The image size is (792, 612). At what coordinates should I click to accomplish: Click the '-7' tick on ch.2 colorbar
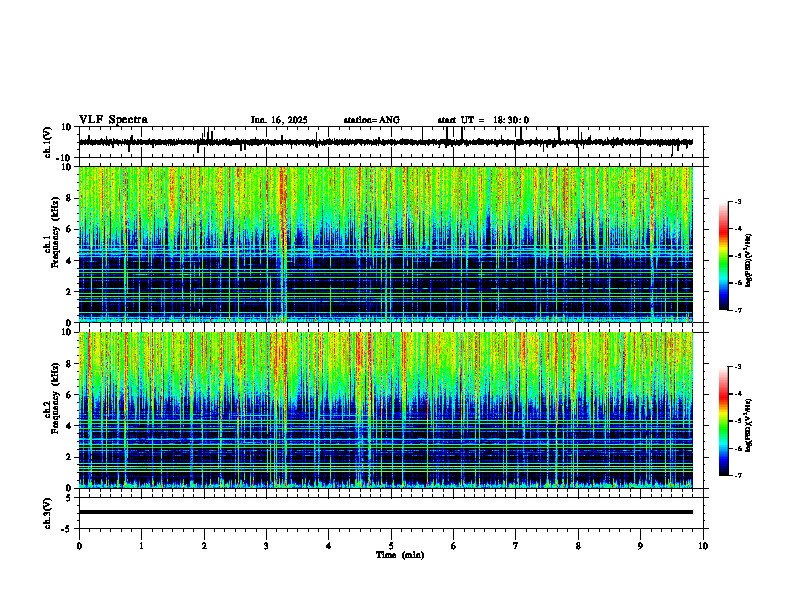[x=738, y=476]
